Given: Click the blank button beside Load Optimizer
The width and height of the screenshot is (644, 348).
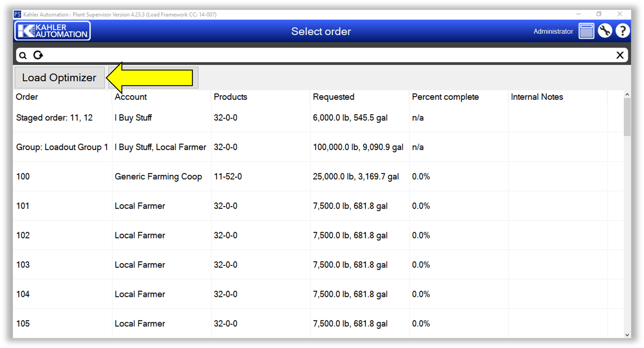Looking at the screenshot, I should tap(153, 77).
